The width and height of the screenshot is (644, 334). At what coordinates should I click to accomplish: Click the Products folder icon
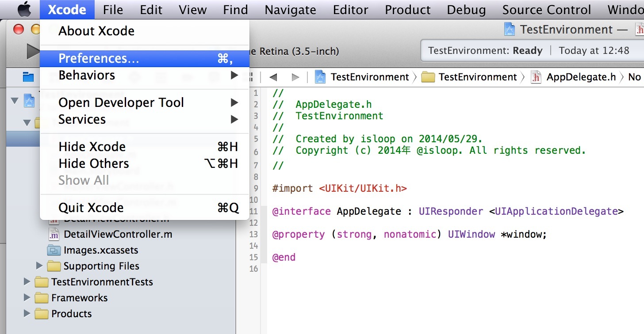(42, 314)
